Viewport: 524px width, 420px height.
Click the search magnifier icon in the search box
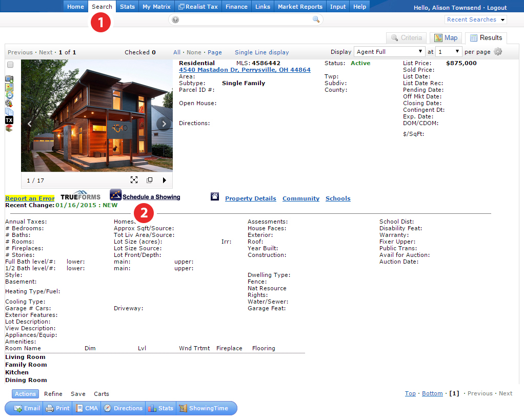pyautogui.click(x=316, y=19)
